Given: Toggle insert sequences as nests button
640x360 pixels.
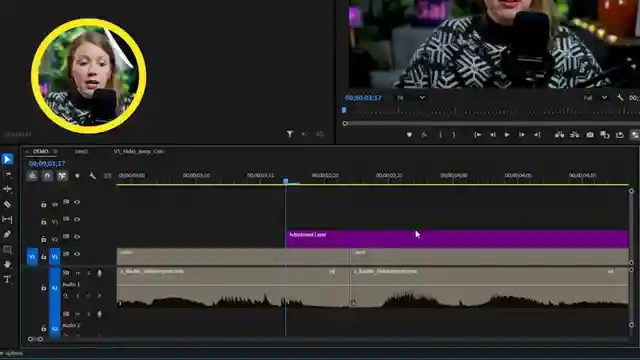Looking at the screenshot, I should pyautogui.click(x=32, y=176).
